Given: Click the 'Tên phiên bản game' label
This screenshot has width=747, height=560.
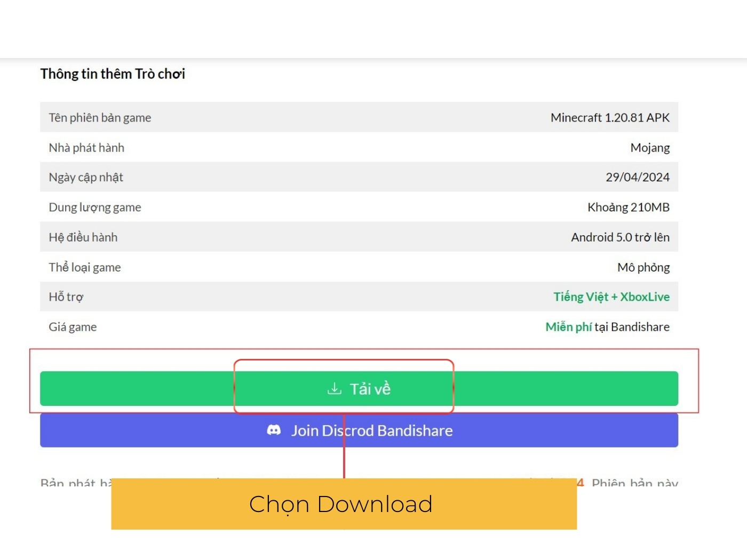Looking at the screenshot, I should click(x=100, y=118).
